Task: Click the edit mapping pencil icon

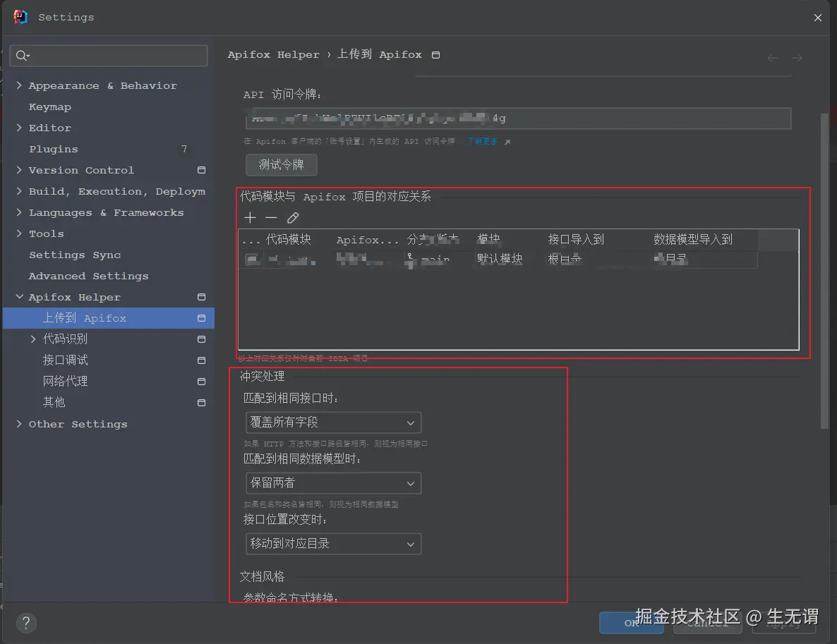Action: tap(292, 218)
